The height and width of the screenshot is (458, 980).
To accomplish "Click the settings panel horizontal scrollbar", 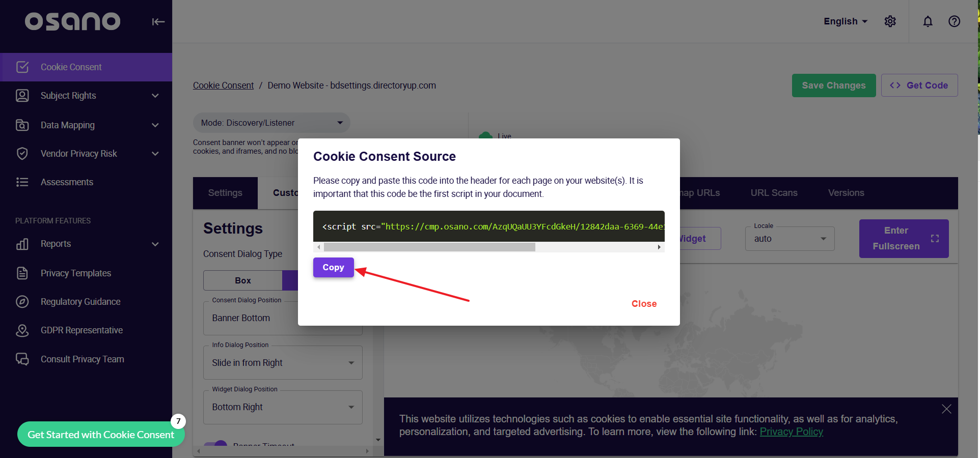I will click(283, 451).
